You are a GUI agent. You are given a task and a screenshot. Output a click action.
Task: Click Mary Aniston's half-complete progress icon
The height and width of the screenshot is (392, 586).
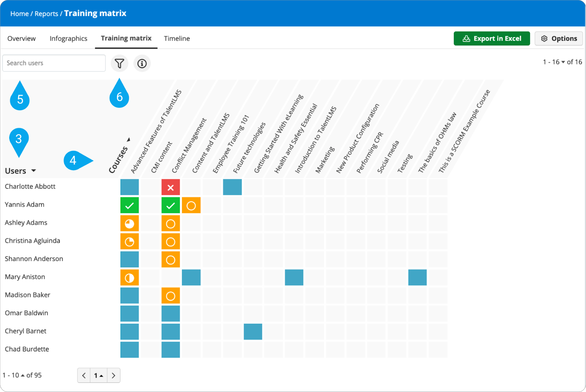129,277
